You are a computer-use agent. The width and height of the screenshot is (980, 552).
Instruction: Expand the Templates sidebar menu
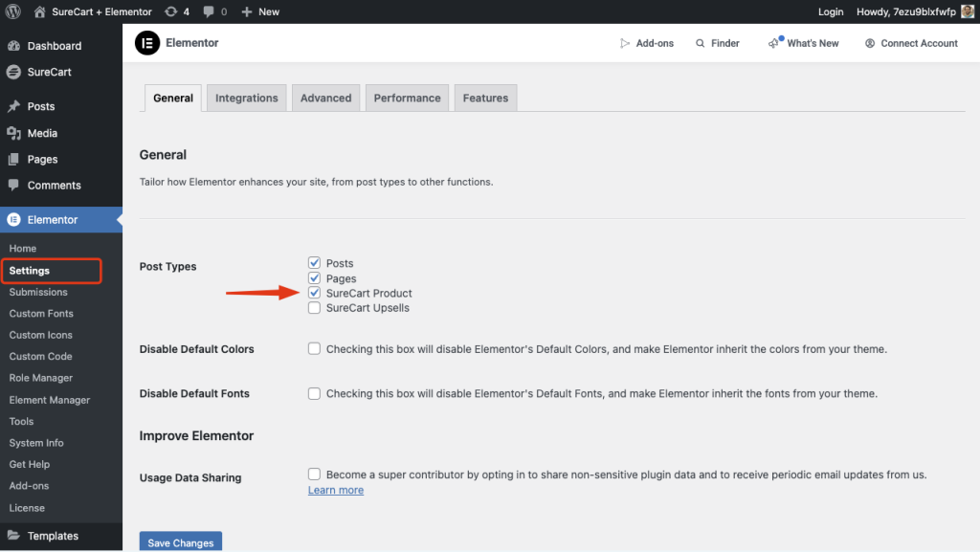pos(53,536)
